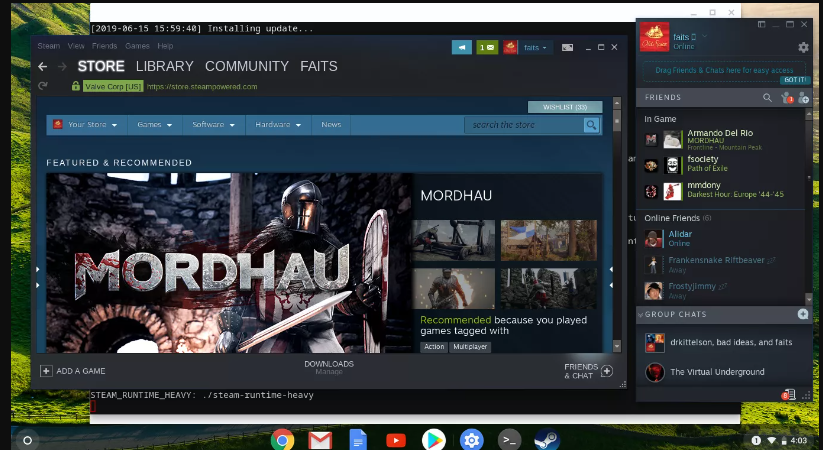This screenshot has width=823, height=450.
Task: Click the catapult Mordhau screenshot thumbnail
Action: coord(453,240)
